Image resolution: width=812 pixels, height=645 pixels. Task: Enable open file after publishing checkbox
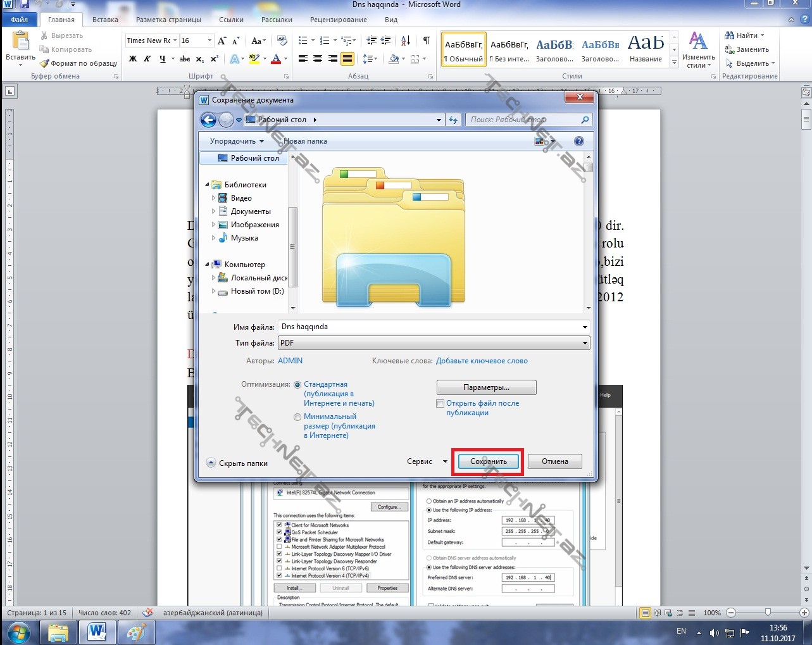tap(440, 403)
